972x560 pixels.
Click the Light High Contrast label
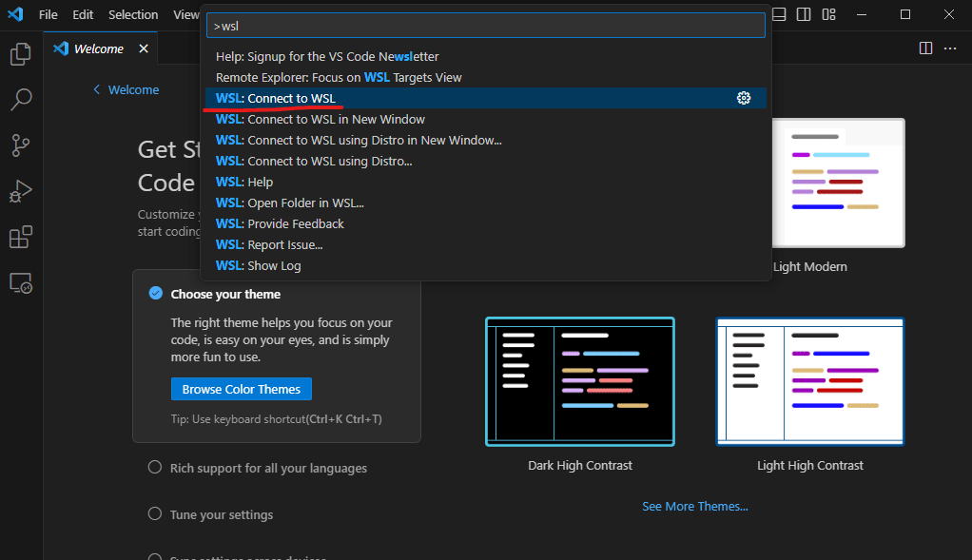point(810,465)
